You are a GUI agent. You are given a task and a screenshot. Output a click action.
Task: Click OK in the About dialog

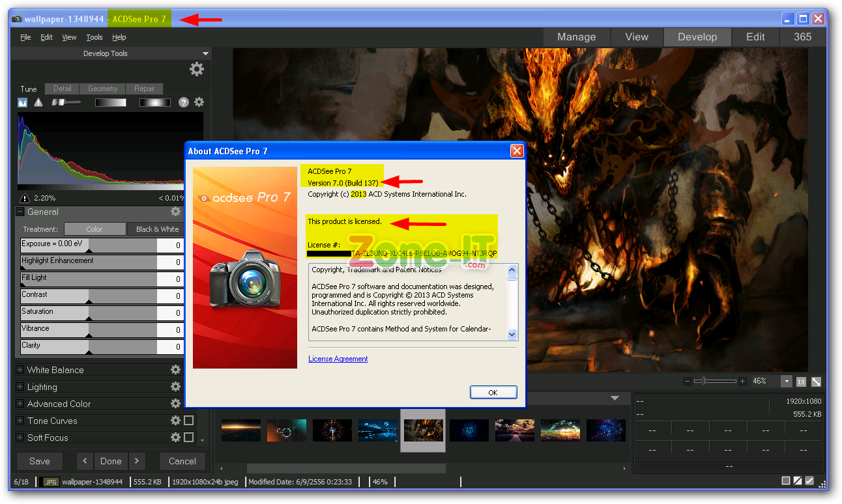pyautogui.click(x=493, y=392)
